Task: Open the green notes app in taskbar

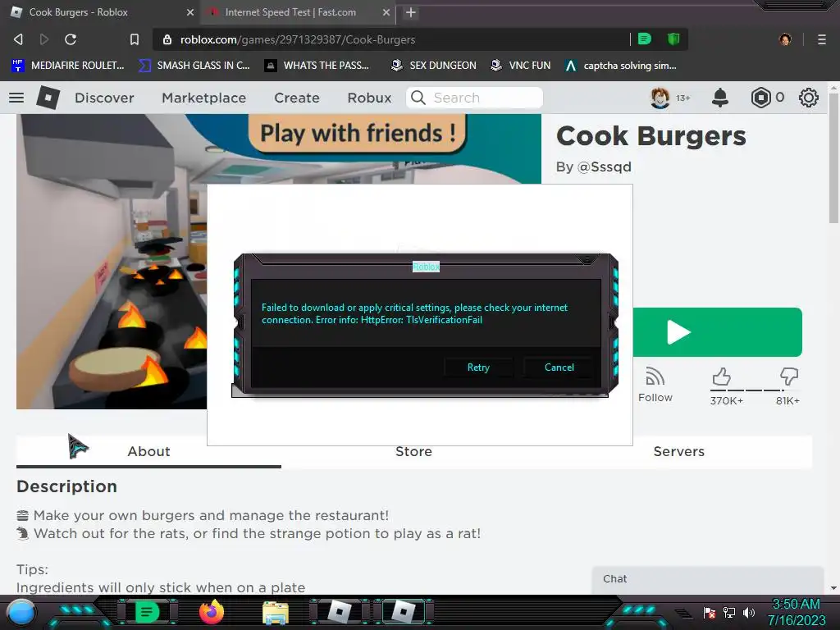Action: [148, 612]
